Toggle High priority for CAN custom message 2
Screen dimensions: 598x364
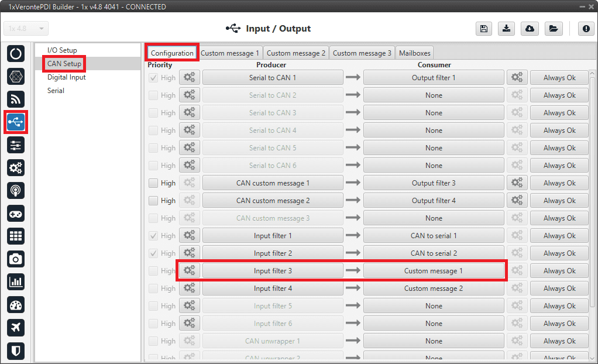tap(153, 201)
